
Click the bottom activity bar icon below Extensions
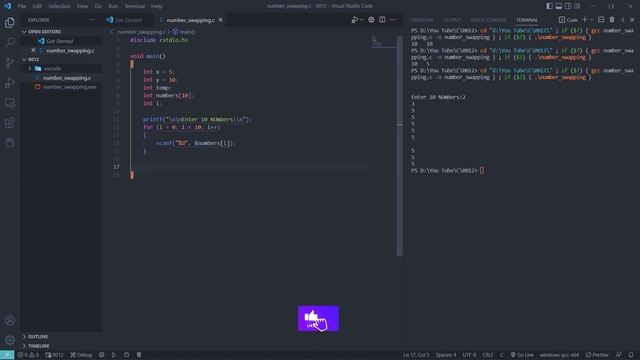pos(10,142)
